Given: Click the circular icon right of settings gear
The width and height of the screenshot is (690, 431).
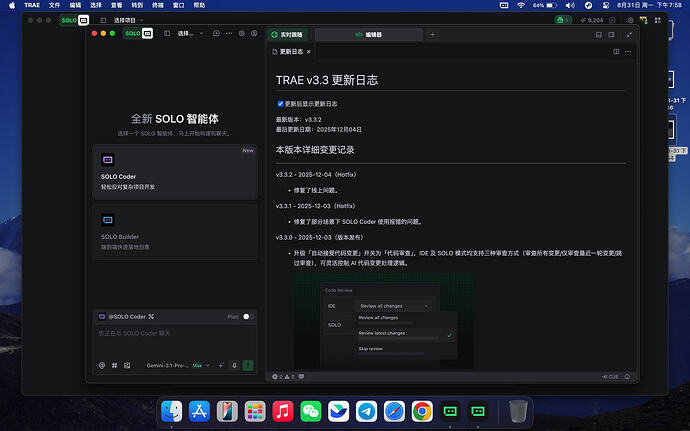Looking at the screenshot, I should (254, 33).
